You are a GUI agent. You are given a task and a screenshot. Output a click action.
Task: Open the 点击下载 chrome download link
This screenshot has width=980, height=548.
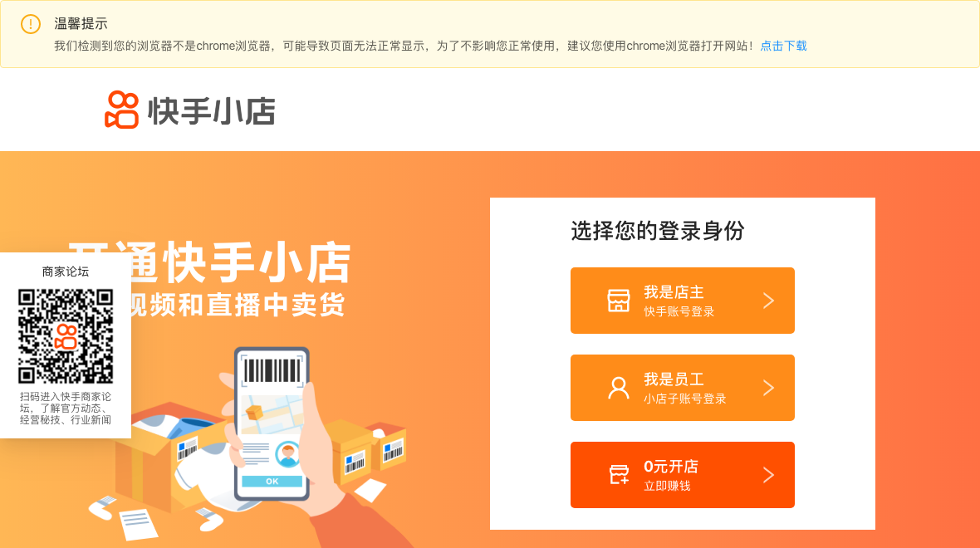pos(783,46)
